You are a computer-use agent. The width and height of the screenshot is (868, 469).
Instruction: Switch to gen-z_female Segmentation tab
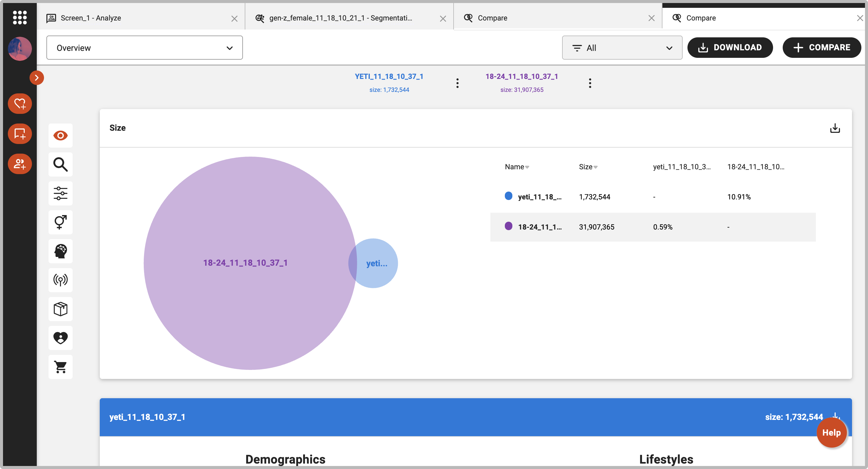pos(340,18)
